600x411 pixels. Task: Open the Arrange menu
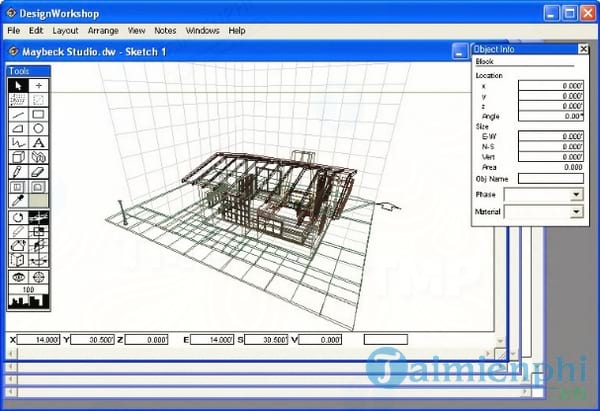tap(105, 31)
